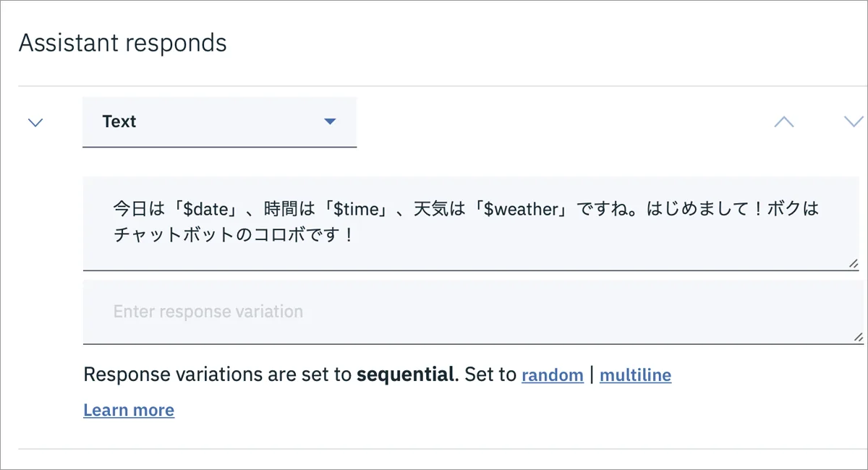Viewport: 868px width, 470px height.
Task: Set response variations to multiline
Action: point(635,375)
